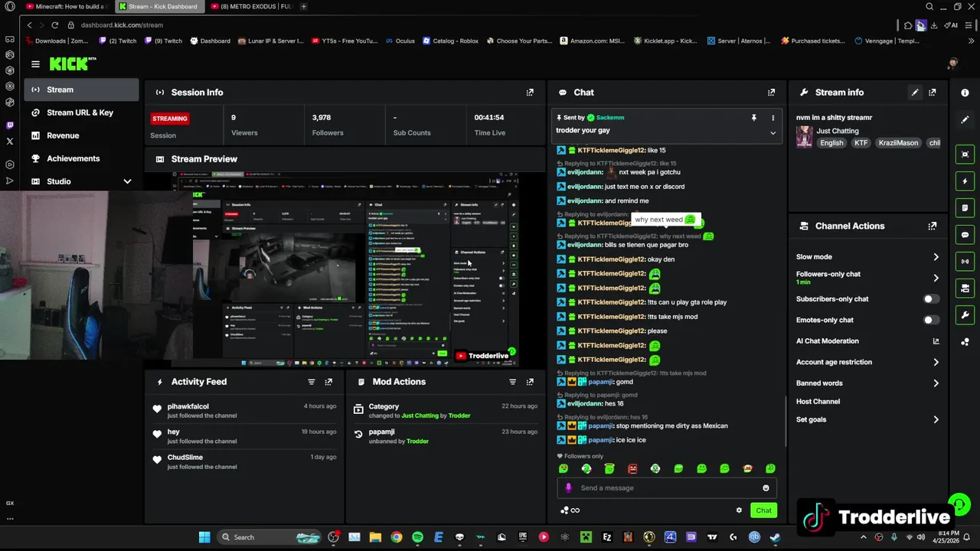Expand the Studio menu in left sidebar
Viewport: 980px width, 551px height.
tap(127, 181)
